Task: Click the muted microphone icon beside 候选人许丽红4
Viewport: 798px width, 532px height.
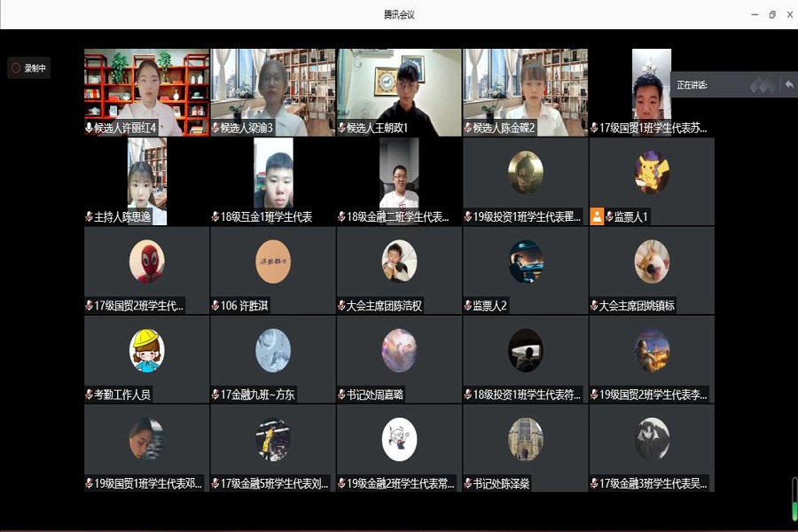Action: click(89, 127)
